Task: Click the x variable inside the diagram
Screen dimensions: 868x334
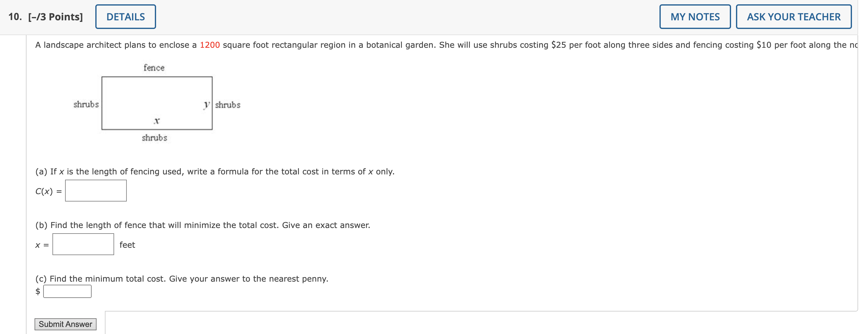Action: tap(157, 120)
